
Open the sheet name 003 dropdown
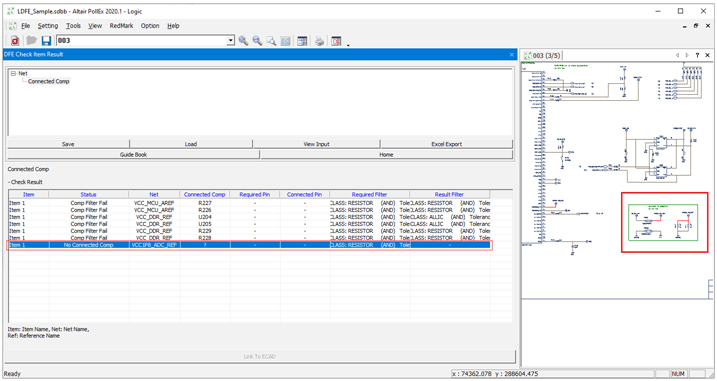pos(230,41)
